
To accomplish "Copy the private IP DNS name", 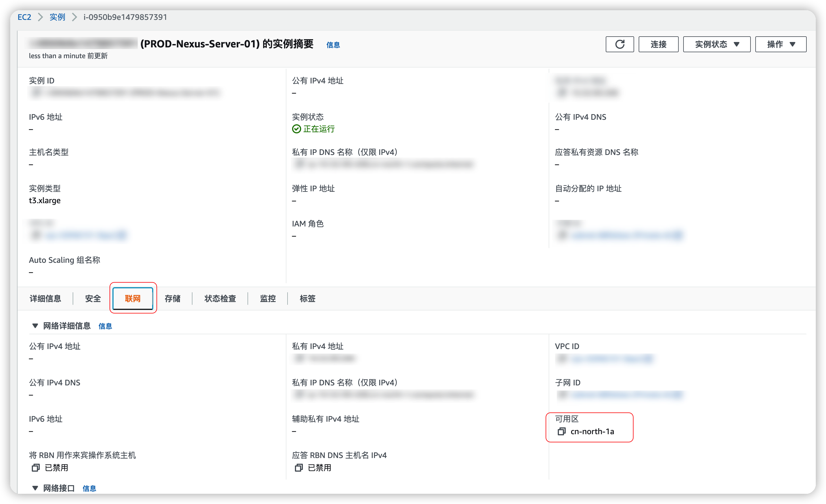I will click(299, 395).
